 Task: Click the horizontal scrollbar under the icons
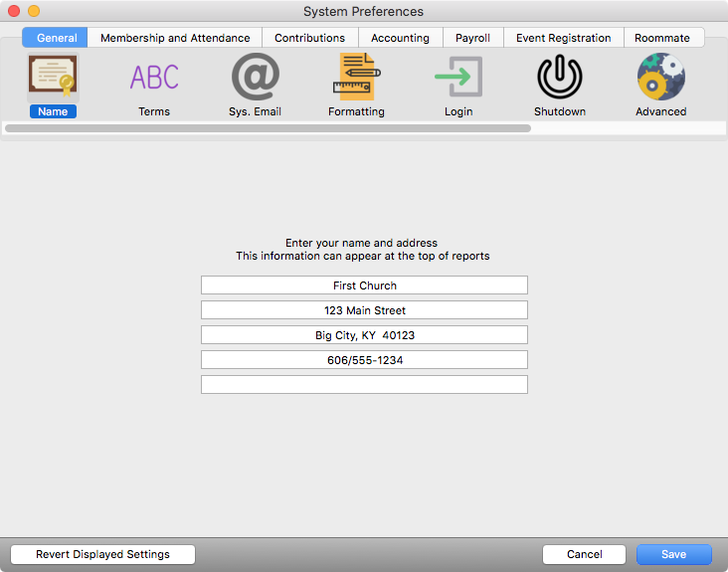pos(268,128)
